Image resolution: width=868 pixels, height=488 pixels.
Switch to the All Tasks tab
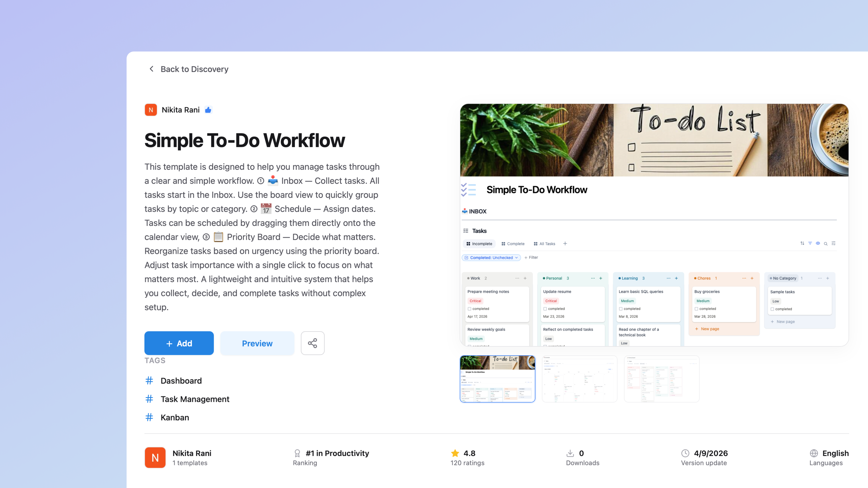coord(544,244)
